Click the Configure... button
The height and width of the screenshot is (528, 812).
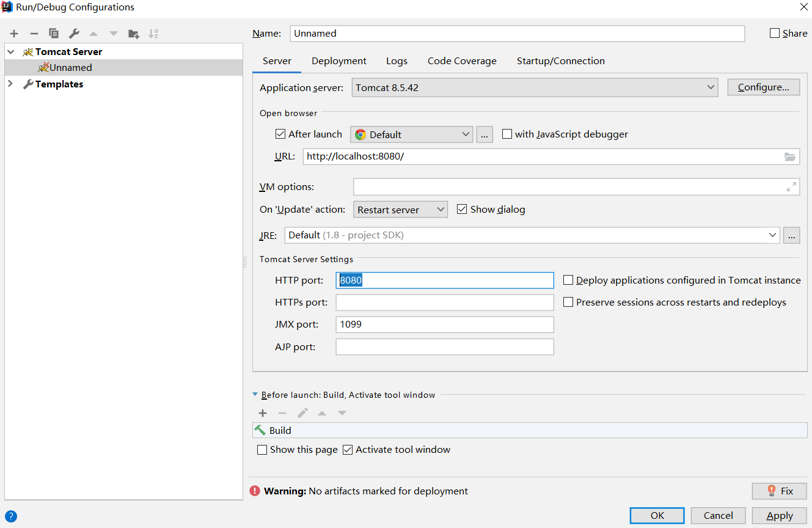click(x=763, y=87)
